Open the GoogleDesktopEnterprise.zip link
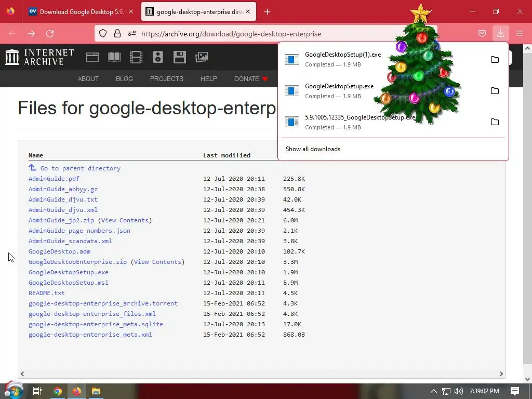 [x=78, y=262]
